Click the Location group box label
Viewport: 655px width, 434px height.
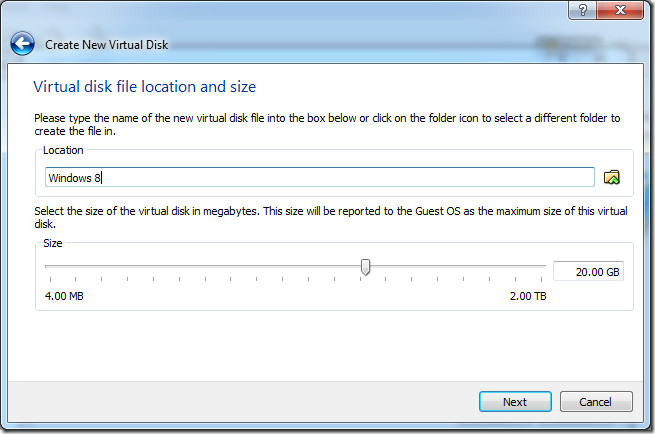click(63, 150)
